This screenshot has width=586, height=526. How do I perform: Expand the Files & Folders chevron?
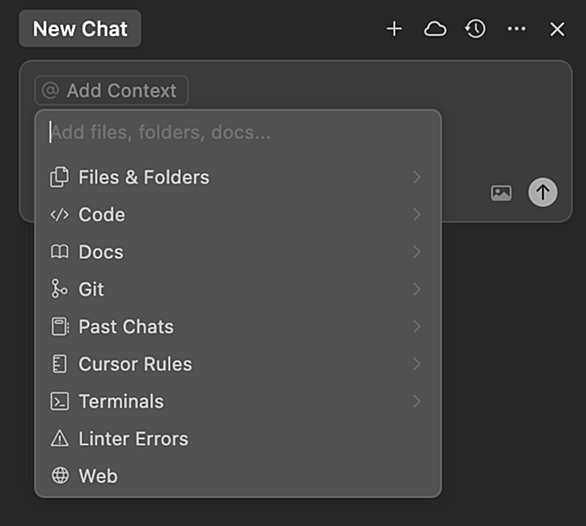[417, 177]
